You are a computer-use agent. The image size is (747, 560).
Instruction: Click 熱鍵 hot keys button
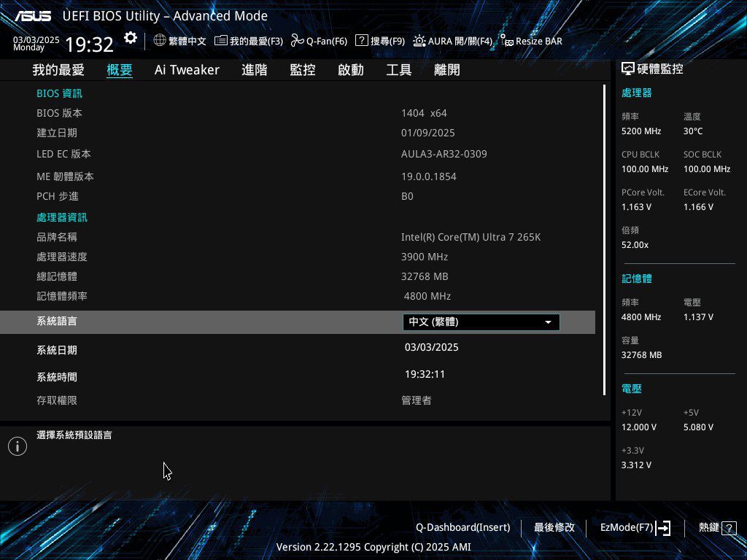coord(718,528)
